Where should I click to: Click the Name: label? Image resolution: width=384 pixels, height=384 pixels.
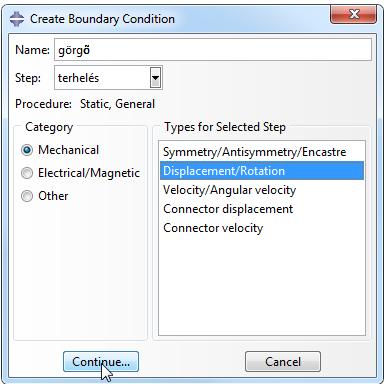[32, 50]
